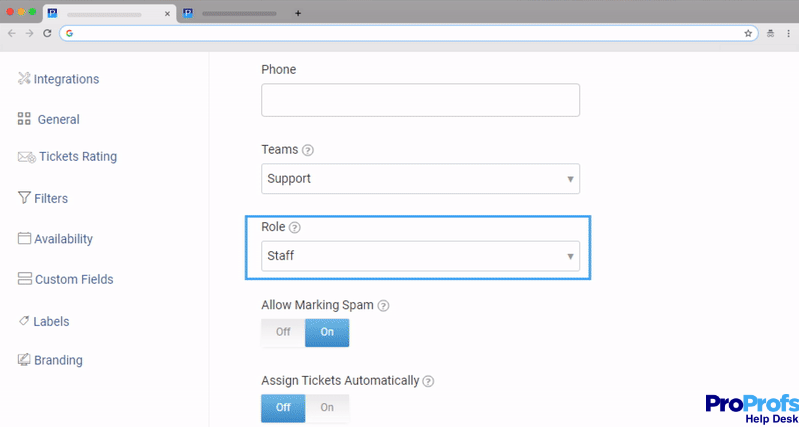Set Assign Tickets Automatically to Off
The width and height of the screenshot is (799, 427).
click(x=283, y=408)
